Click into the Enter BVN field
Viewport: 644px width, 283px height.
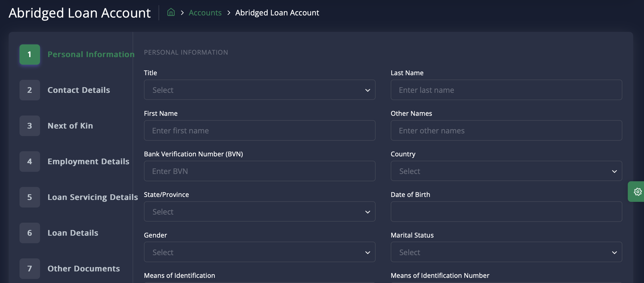tap(259, 171)
